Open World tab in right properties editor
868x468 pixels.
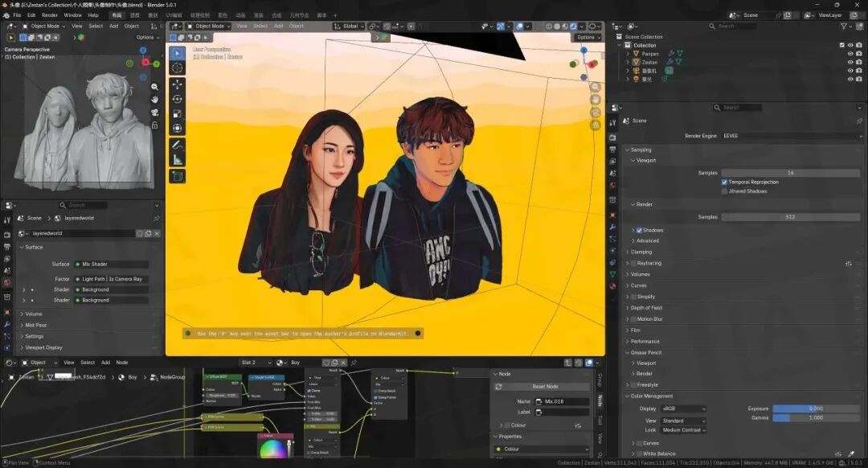pos(612,185)
